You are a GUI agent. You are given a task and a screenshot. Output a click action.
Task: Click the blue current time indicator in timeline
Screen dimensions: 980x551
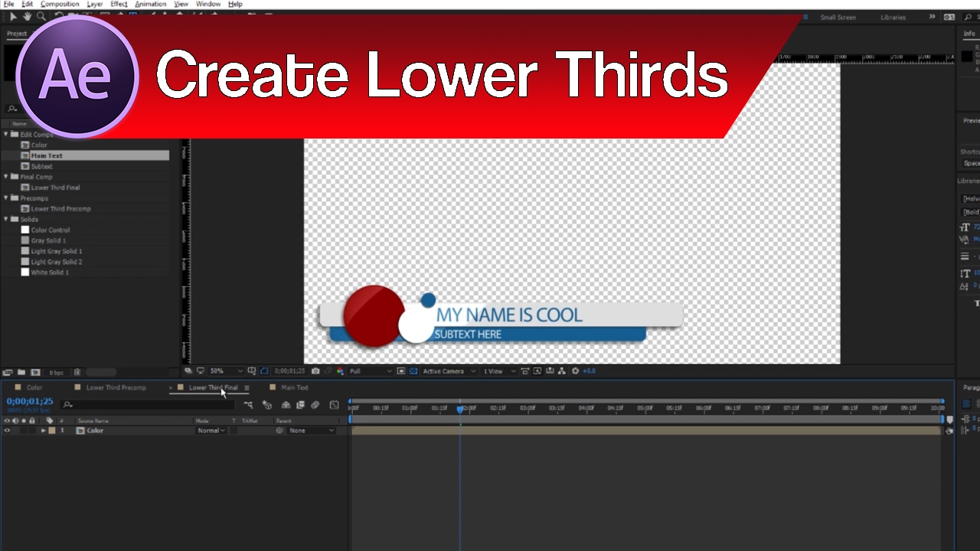click(460, 409)
